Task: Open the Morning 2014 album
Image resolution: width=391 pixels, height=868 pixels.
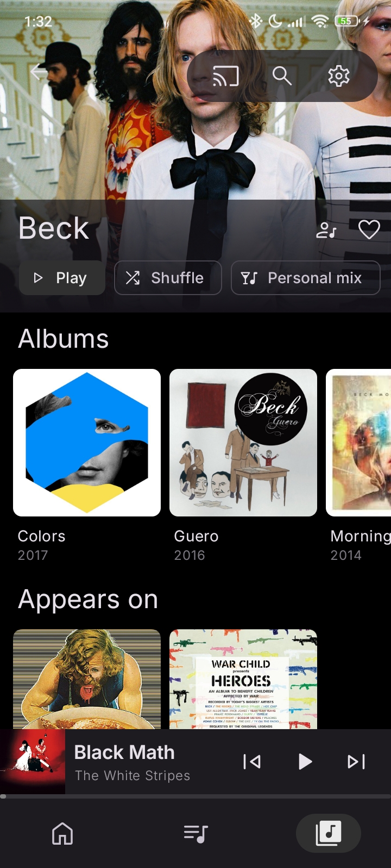Action: [358, 443]
